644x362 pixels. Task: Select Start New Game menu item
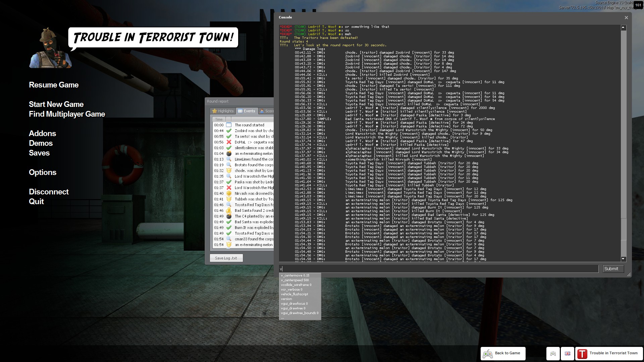coord(56,105)
